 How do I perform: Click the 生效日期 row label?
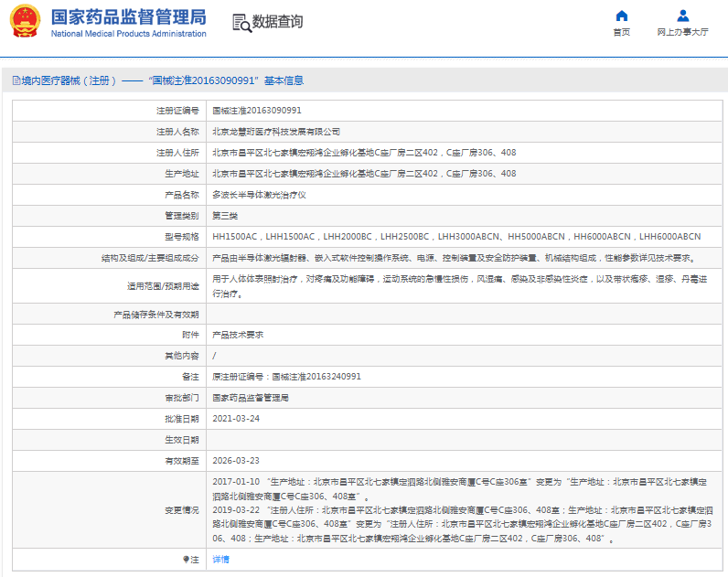point(181,440)
